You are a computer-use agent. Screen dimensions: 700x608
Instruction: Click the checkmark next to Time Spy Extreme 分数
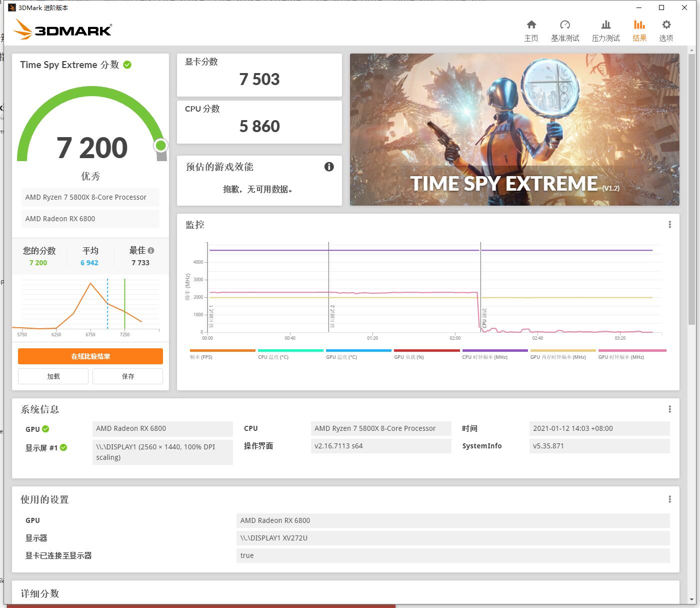coord(128,65)
